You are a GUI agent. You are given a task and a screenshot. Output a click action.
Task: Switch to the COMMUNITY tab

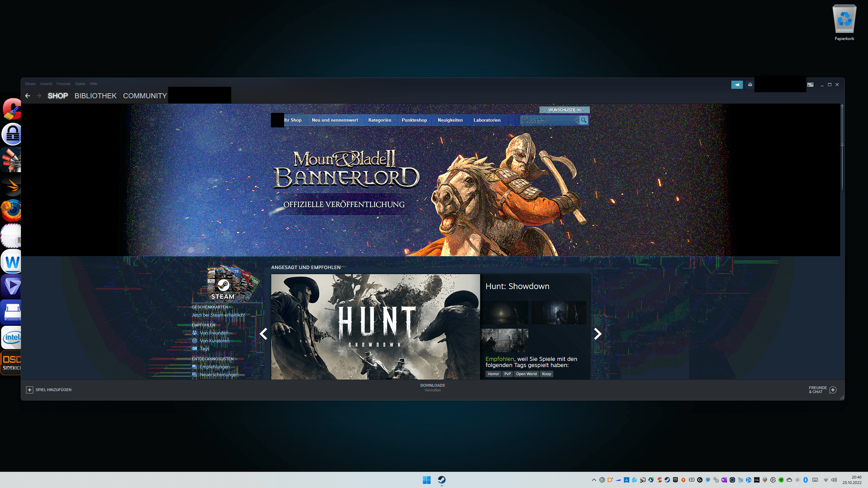pos(145,96)
